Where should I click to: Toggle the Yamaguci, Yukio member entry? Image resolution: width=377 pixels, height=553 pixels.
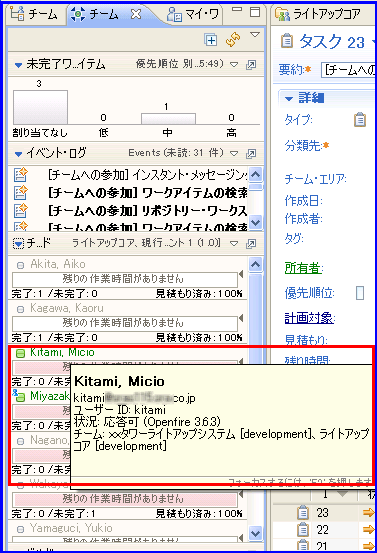tap(20, 529)
